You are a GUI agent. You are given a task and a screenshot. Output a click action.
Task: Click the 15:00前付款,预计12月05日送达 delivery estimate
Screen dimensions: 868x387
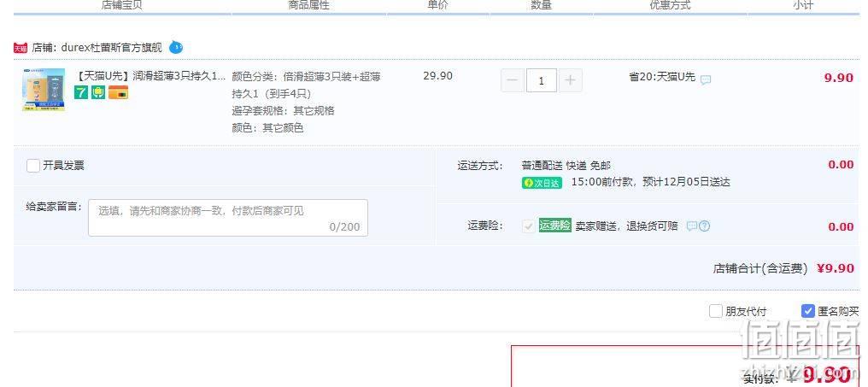(650, 182)
